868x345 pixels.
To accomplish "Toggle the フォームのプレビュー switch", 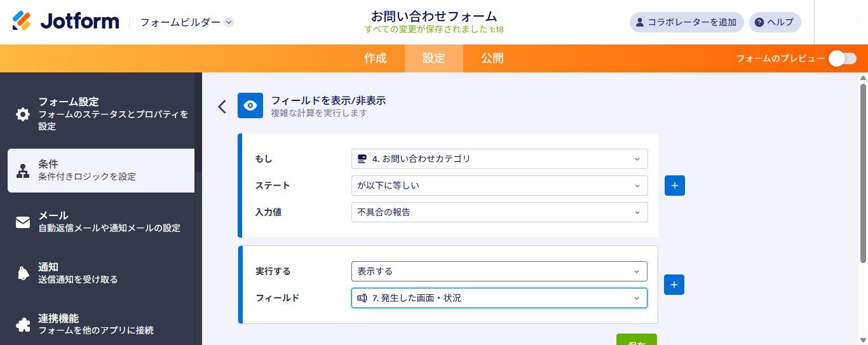I will pos(843,58).
